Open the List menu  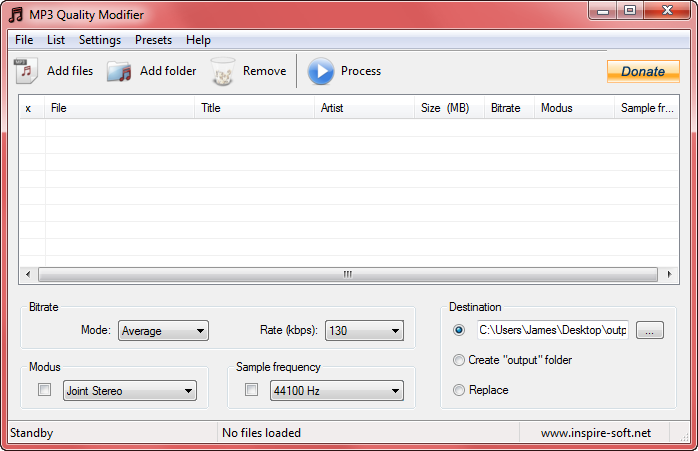[56, 40]
